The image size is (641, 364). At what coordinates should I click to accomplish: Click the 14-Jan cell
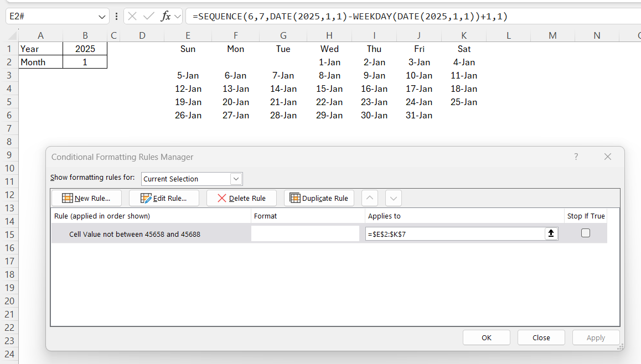(x=283, y=89)
